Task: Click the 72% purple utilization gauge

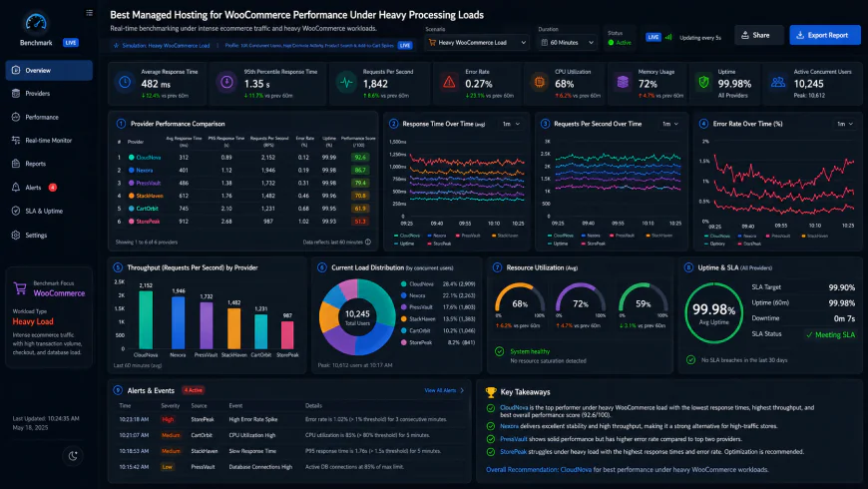Action: pos(581,299)
